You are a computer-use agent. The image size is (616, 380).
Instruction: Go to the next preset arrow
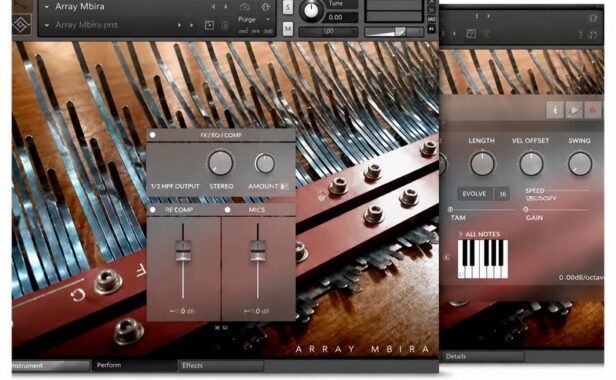coord(192,25)
